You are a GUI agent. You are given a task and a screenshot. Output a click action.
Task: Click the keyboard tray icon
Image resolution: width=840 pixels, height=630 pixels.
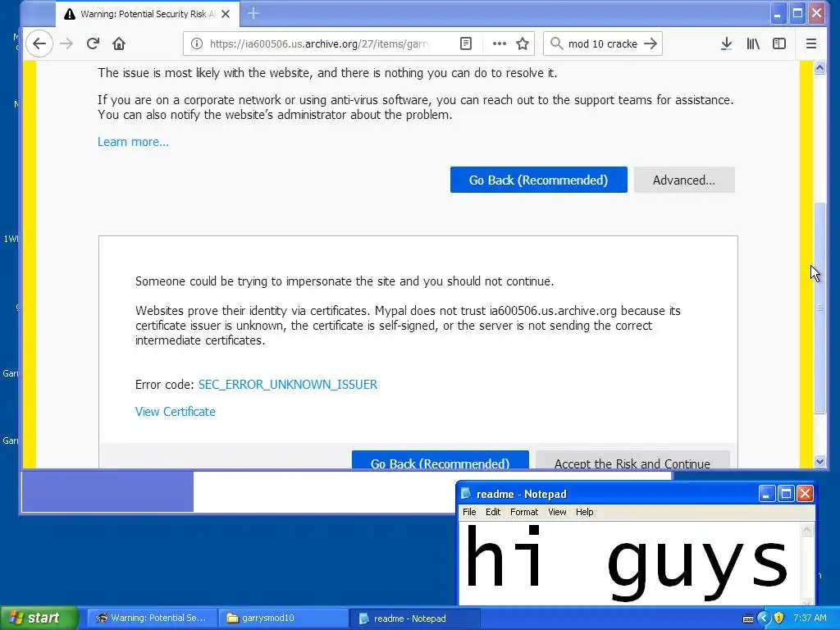pyautogui.click(x=748, y=619)
